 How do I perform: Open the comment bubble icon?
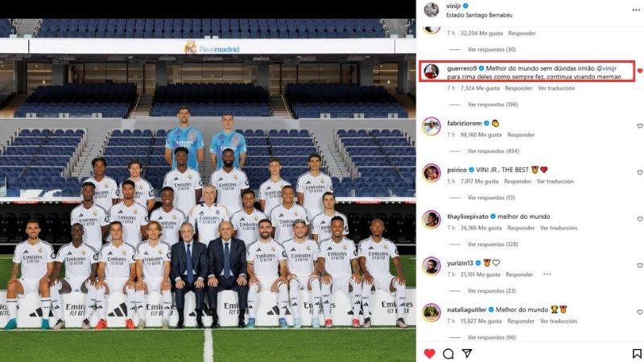(x=448, y=353)
